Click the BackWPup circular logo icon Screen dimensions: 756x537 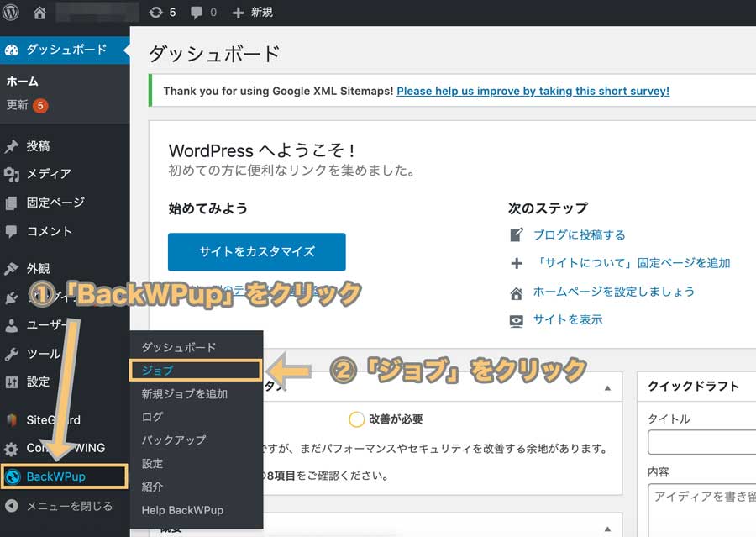coord(13,477)
